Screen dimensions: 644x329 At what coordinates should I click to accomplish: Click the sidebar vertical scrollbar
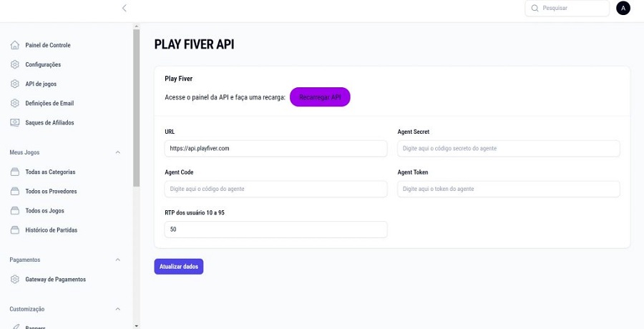(x=136, y=107)
